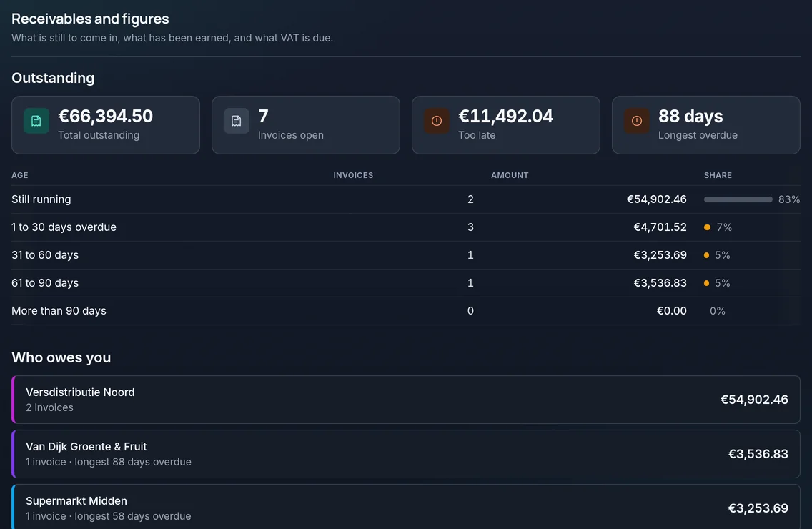Screen dimensions: 812x529
Task: Click the €11,492.04 too late value
Action: (505, 116)
